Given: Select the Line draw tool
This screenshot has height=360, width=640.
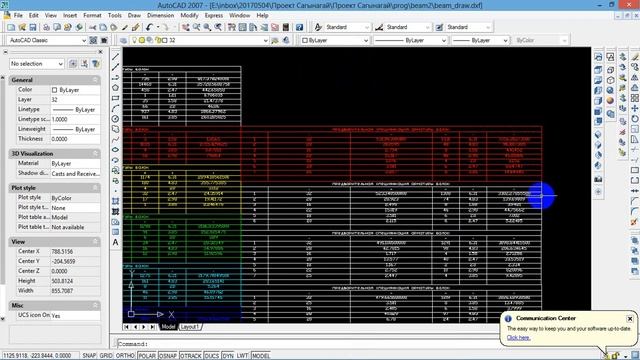Looking at the screenshot, I should (x=116, y=57).
